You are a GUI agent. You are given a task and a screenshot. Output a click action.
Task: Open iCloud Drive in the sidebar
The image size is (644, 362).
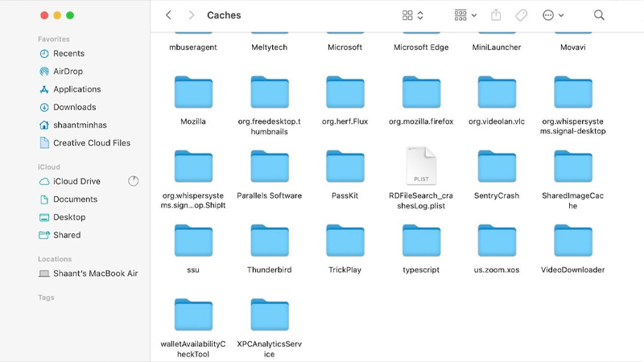[x=69, y=181]
